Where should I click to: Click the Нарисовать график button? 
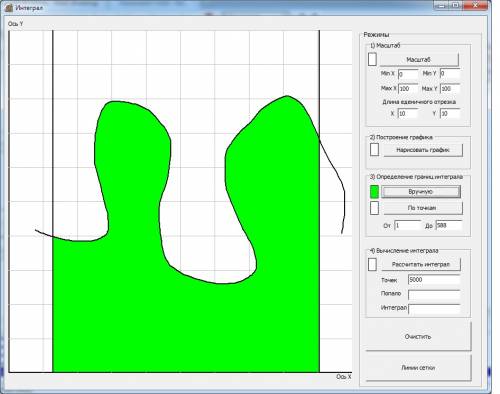click(x=423, y=150)
